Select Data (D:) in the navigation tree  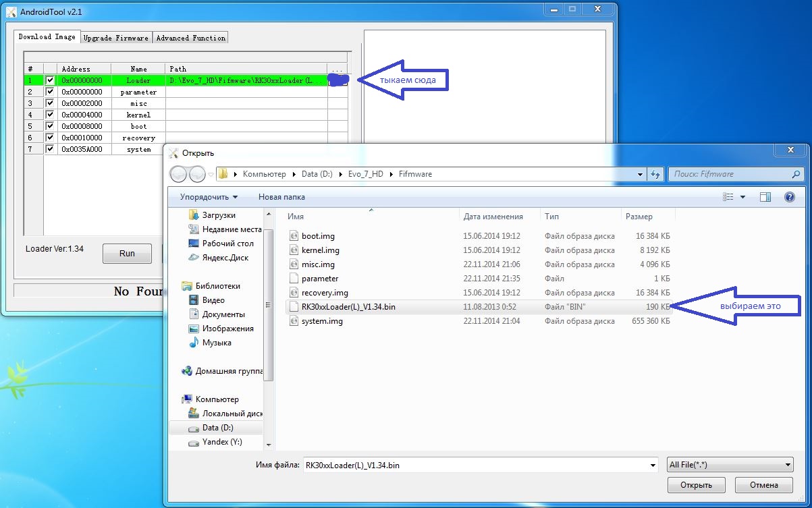coord(219,428)
